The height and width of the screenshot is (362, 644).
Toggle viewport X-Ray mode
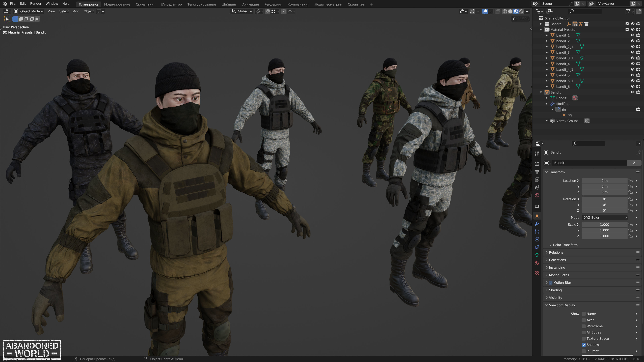(497, 12)
